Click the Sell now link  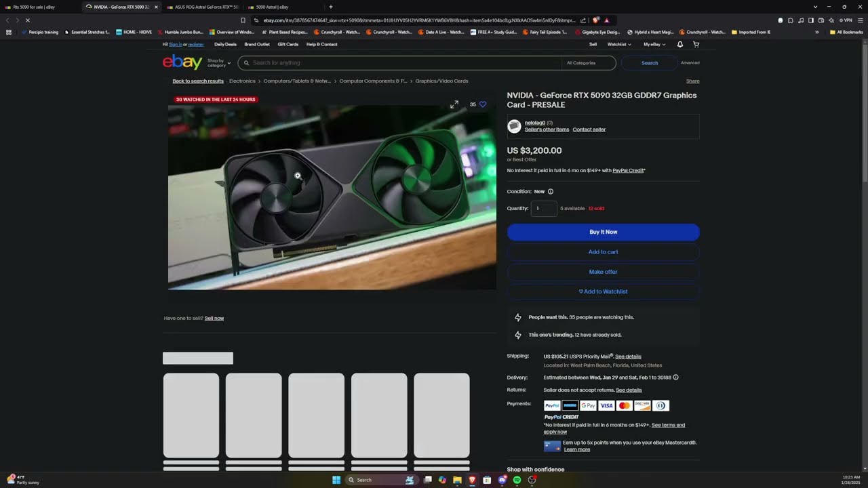click(214, 318)
